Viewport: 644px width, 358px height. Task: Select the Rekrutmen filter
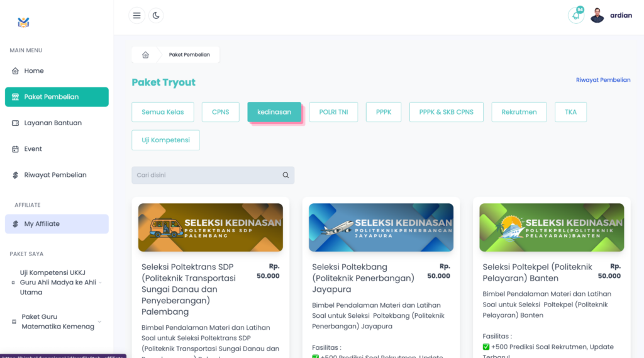pyautogui.click(x=519, y=112)
